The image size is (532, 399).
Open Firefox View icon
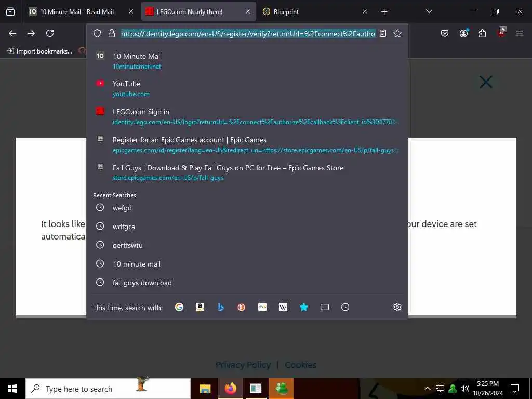tap(10, 12)
